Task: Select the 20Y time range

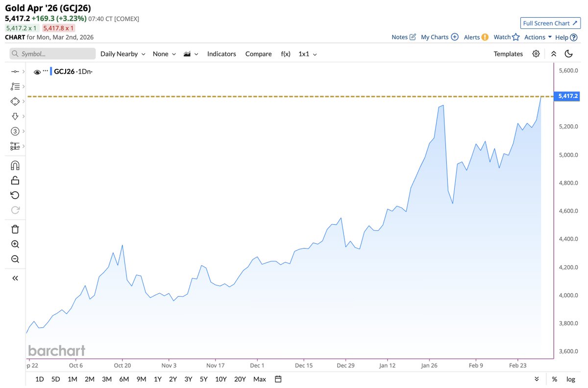Action: coord(240,379)
